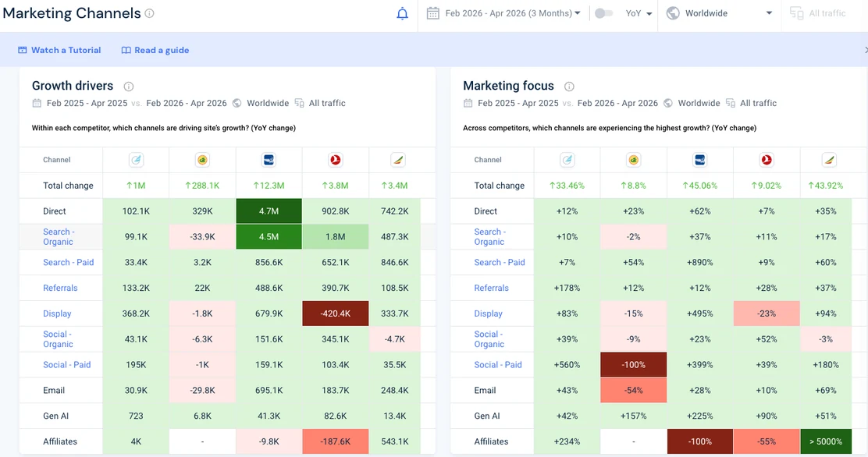Click the 1.8M Search Organic cell

coord(336,237)
